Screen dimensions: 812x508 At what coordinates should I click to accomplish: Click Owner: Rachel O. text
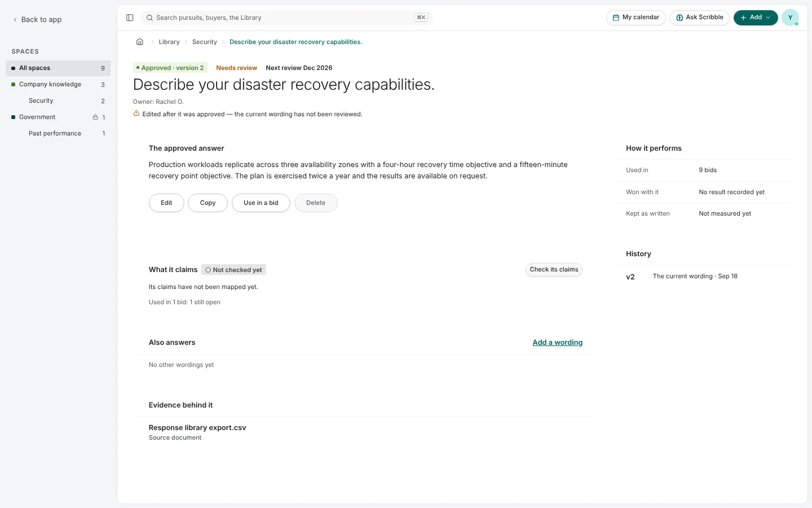point(158,102)
